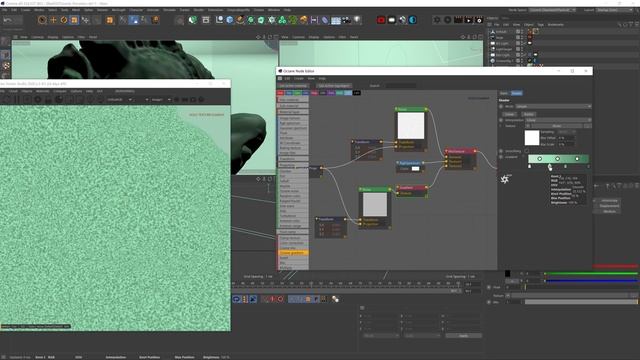
Task: Open the kernel dropdown in the Live Viewer toolbar
Action: [x=119, y=100]
